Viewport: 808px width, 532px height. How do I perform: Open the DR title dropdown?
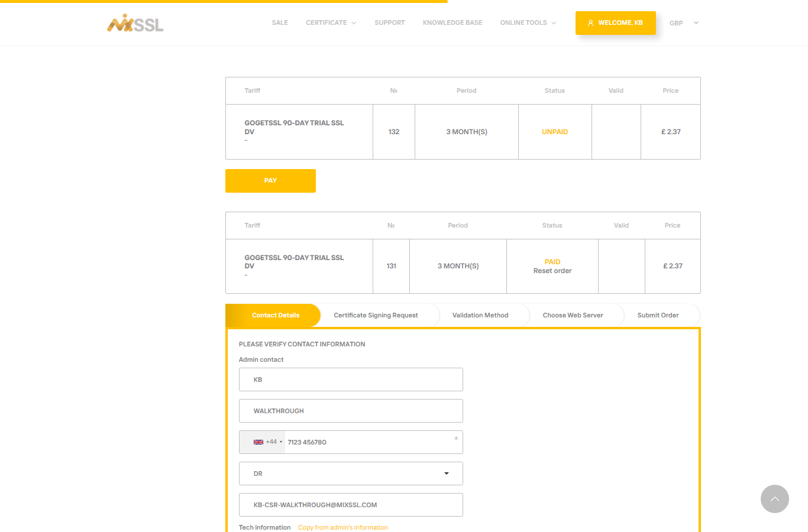pyautogui.click(x=351, y=473)
